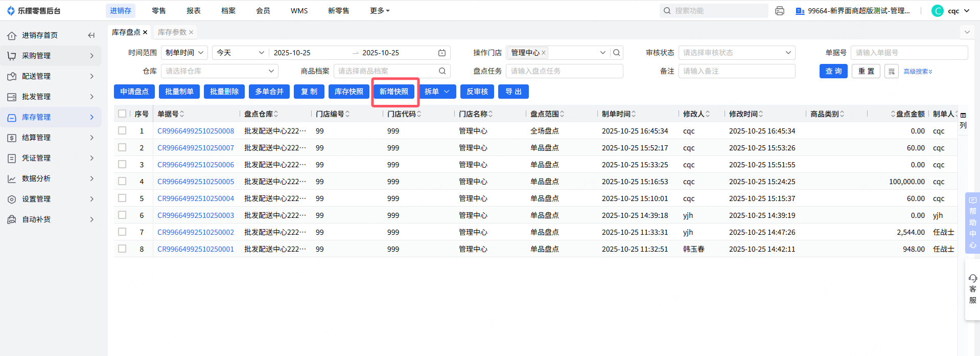Click the 数据分析 chart icon
The image size is (980, 356).
click(x=12, y=179)
